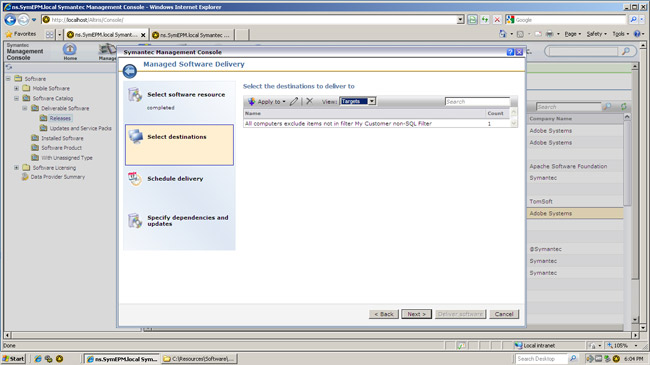Click the Company Name column header
The width and height of the screenshot is (650, 365).
click(575, 119)
